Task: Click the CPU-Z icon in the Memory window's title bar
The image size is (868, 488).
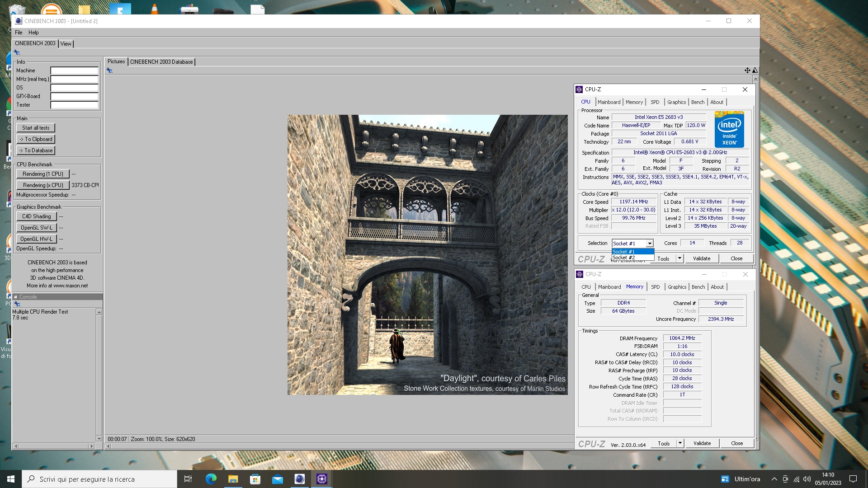Action: click(x=580, y=274)
